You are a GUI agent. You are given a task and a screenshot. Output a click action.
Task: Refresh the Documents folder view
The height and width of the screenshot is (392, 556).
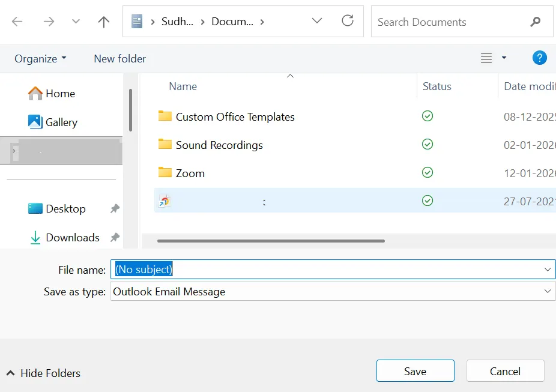tap(348, 22)
